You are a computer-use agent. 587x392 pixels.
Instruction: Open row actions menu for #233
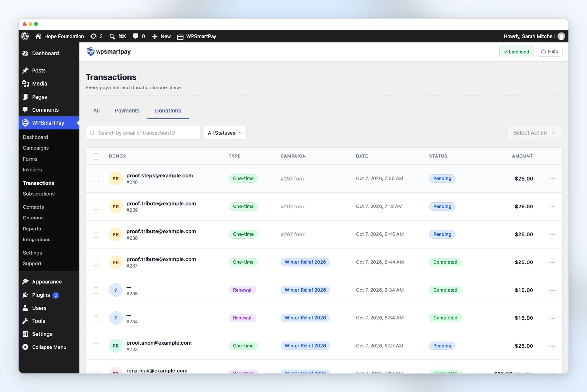553,346
